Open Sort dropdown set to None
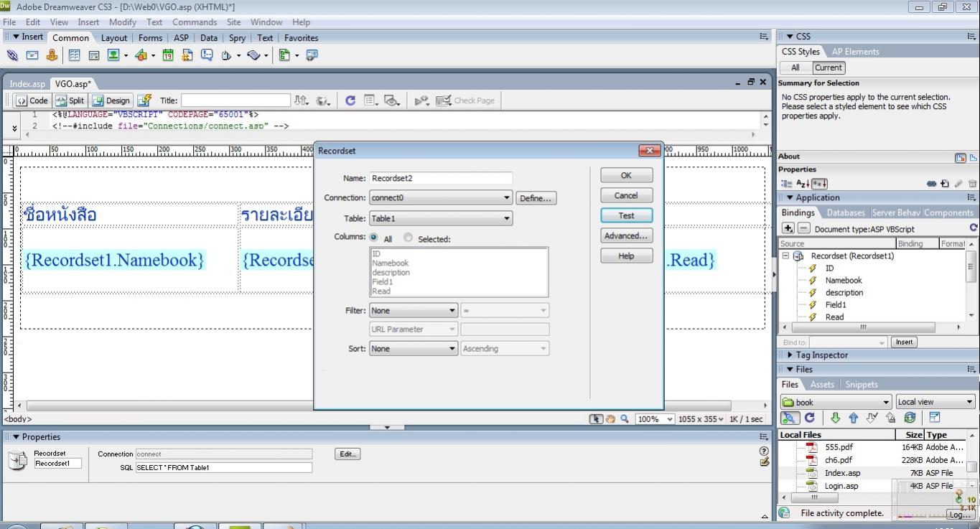 click(x=414, y=349)
